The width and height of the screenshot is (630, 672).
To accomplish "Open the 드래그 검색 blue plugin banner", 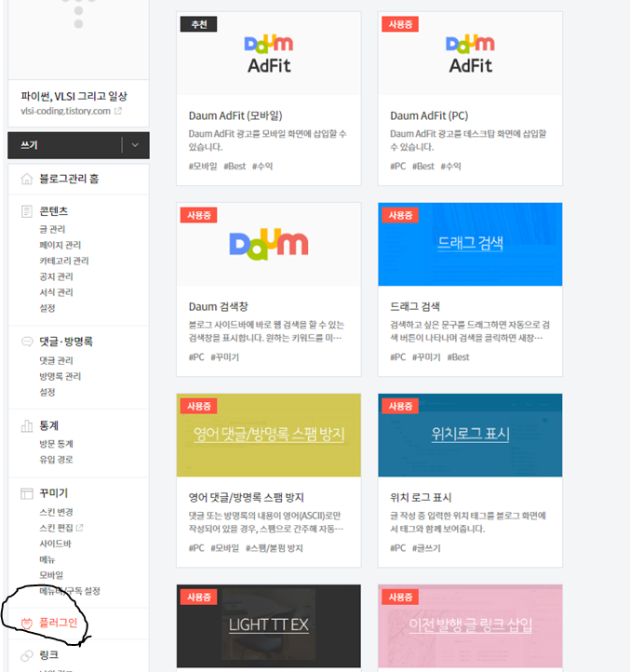I will point(470,244).
